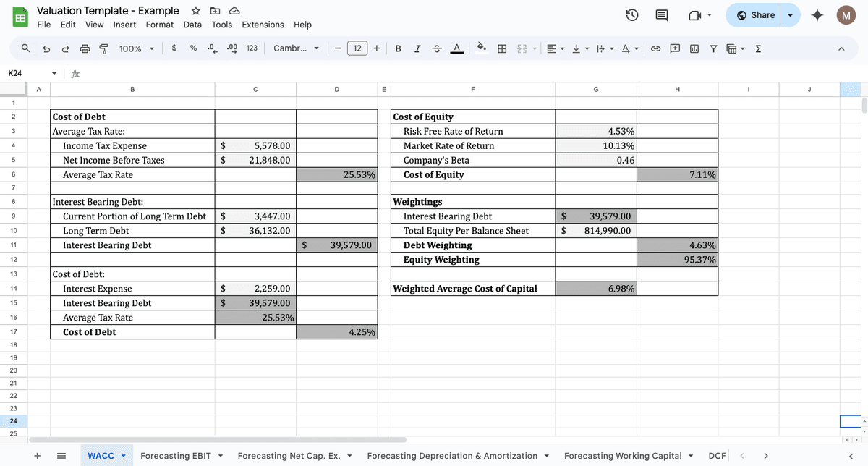
Task: Insert a chart from toolbar
Action: (x=694, y=48)
